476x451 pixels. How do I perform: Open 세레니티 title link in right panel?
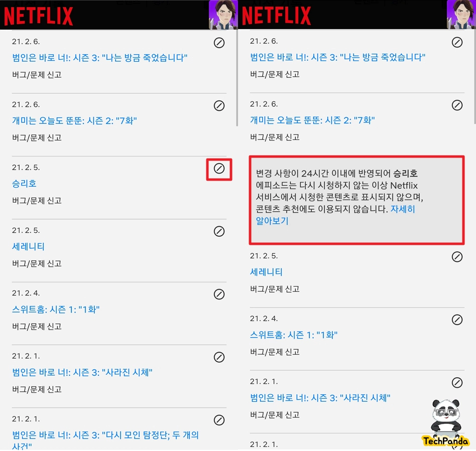(266, 272)
